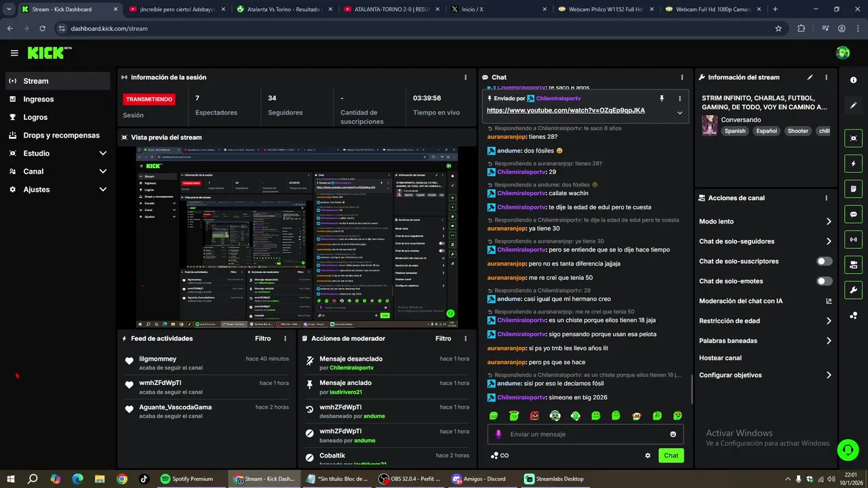Screen dimensions: 868x488
Task: Select Logros in left sidebar
Action: (58, 117)
